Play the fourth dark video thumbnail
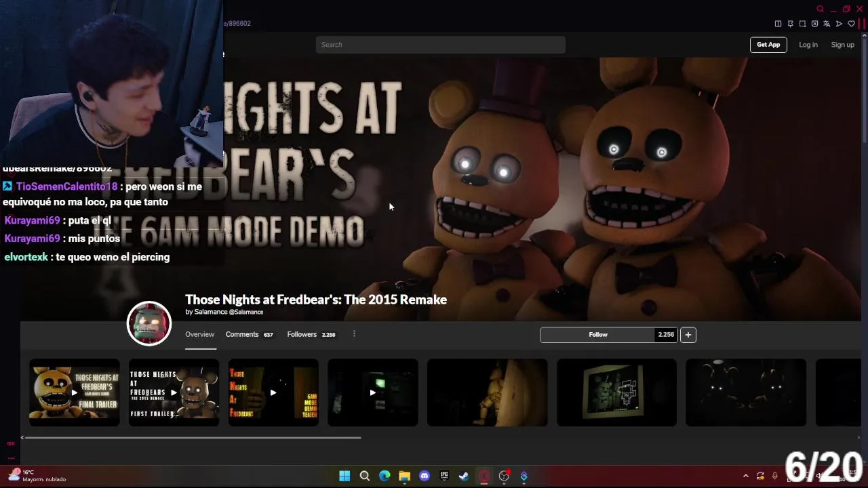The image size is (868, 488). point(373,392)
